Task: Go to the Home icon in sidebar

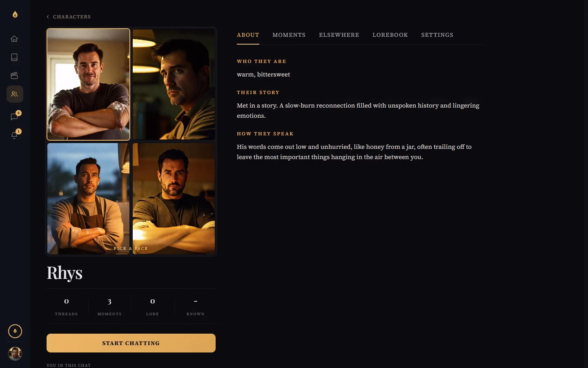Action: coord(14,39)
